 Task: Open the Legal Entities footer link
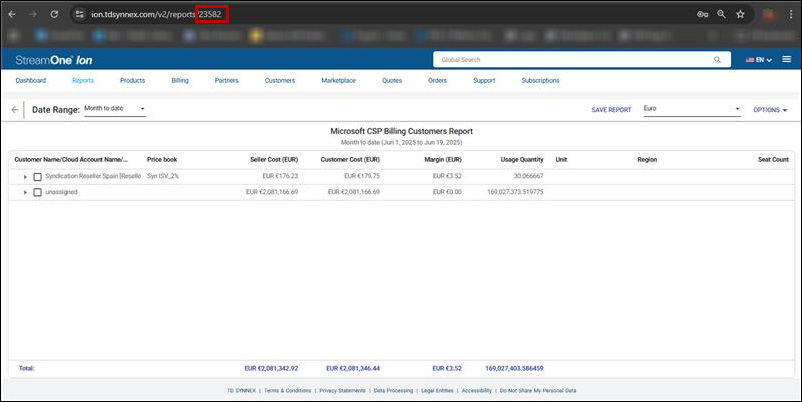coord(437,391)
